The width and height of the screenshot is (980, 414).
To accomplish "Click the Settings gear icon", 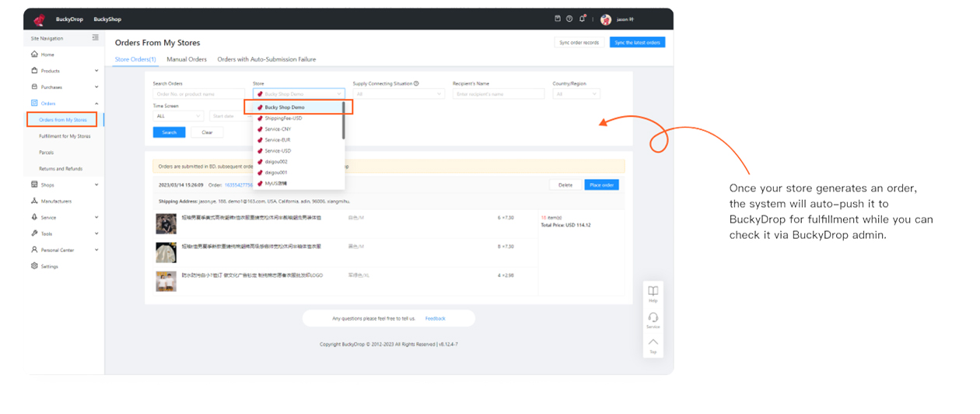I will tap(34, 266).
